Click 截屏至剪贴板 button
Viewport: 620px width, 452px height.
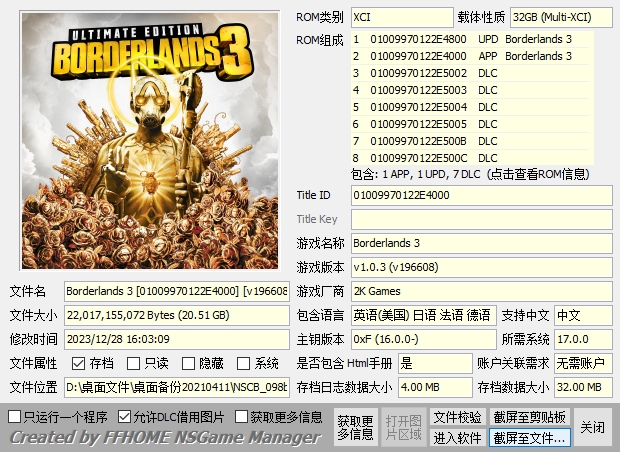(529, 417)
